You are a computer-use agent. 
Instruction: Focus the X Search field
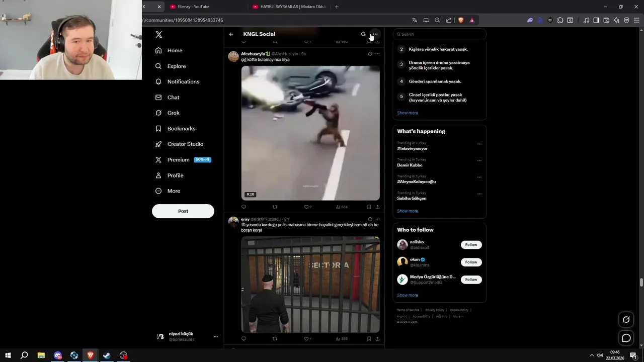click(x=440, y=34)
